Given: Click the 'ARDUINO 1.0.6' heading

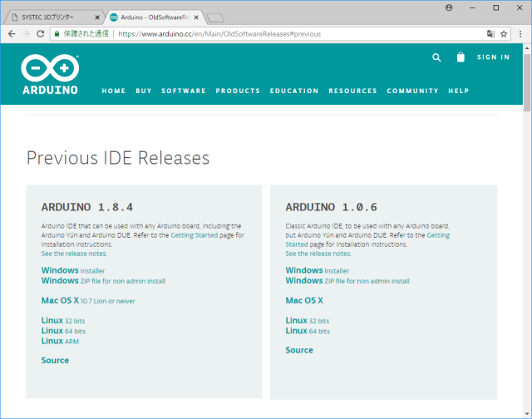Looking at the screenshot, I should point(332,207).
